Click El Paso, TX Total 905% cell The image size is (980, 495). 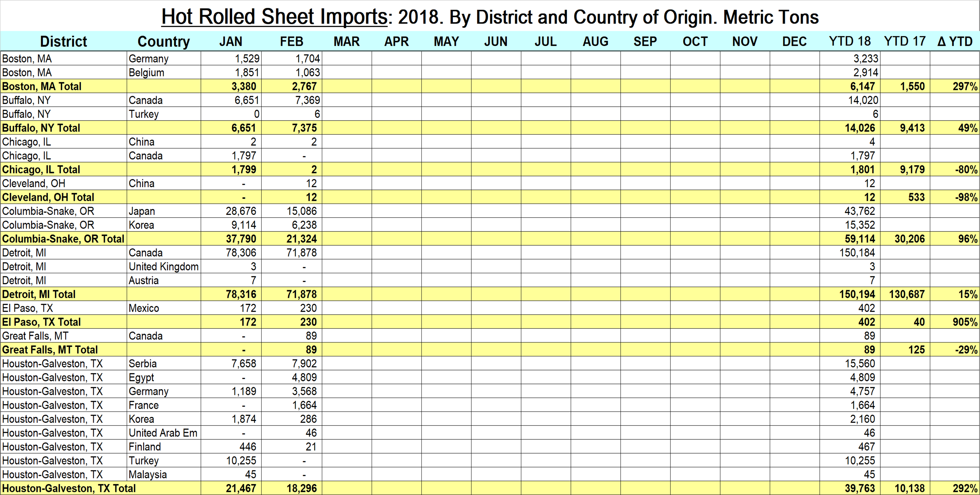(965, 322)
